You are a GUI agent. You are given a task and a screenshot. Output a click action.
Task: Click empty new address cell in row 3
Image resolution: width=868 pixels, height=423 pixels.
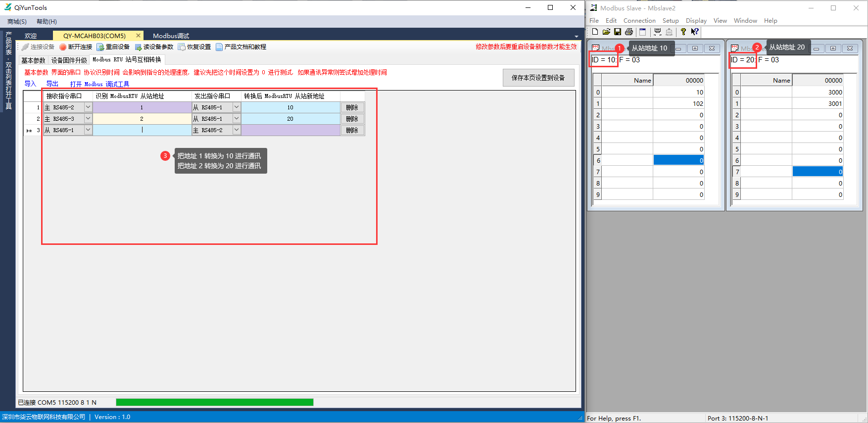(x=290, y=130)
